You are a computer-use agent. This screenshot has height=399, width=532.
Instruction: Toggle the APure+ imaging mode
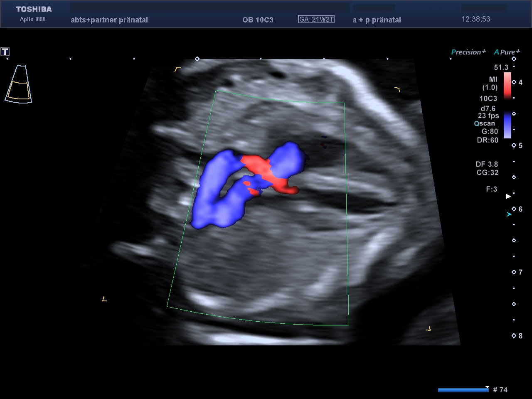(x=507, y=52)
